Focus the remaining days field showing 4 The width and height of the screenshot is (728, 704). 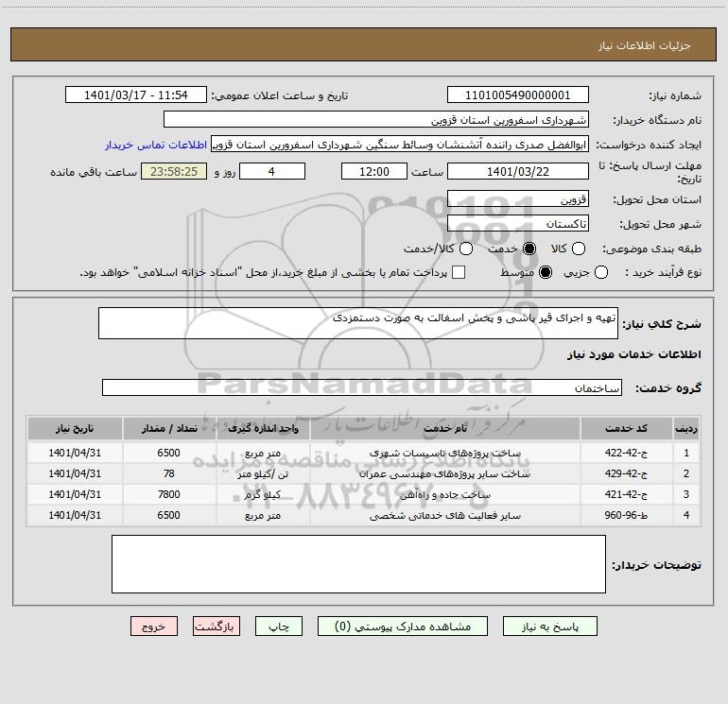(272, 172)
